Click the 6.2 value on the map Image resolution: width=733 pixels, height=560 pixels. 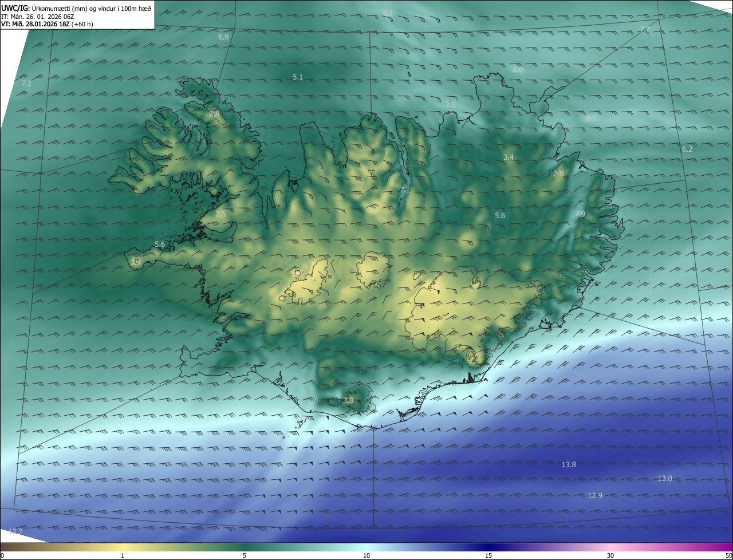pos(687,149)
